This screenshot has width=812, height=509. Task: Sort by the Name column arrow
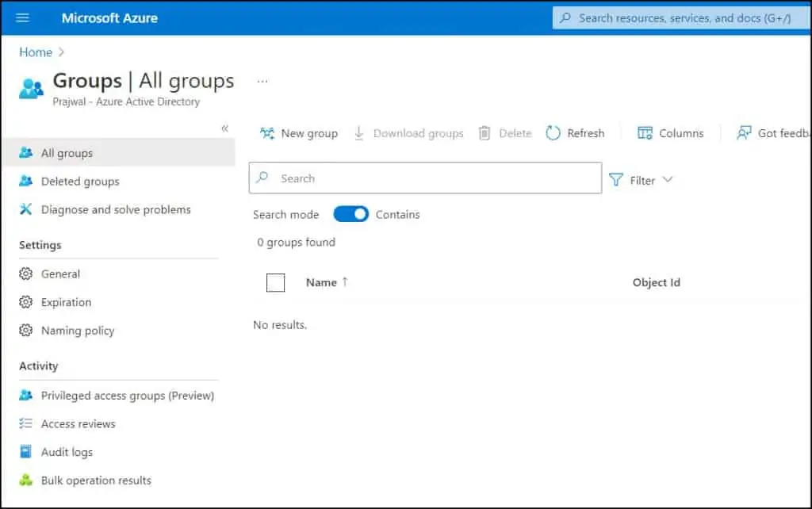(345, 281)
